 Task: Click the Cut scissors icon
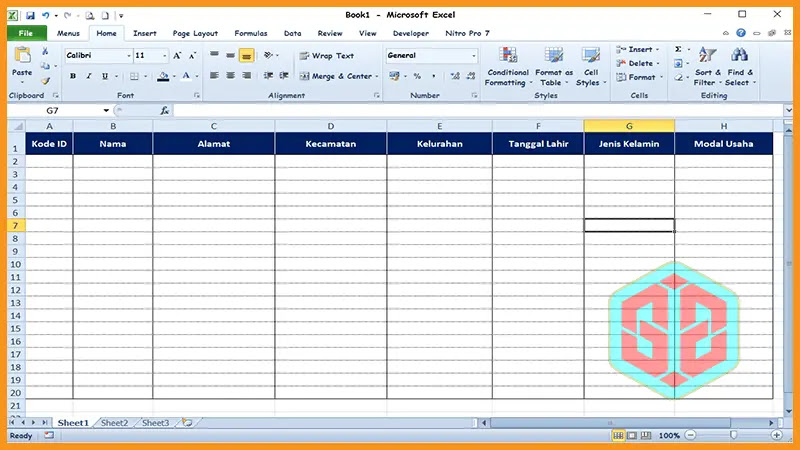click(45, 51)
